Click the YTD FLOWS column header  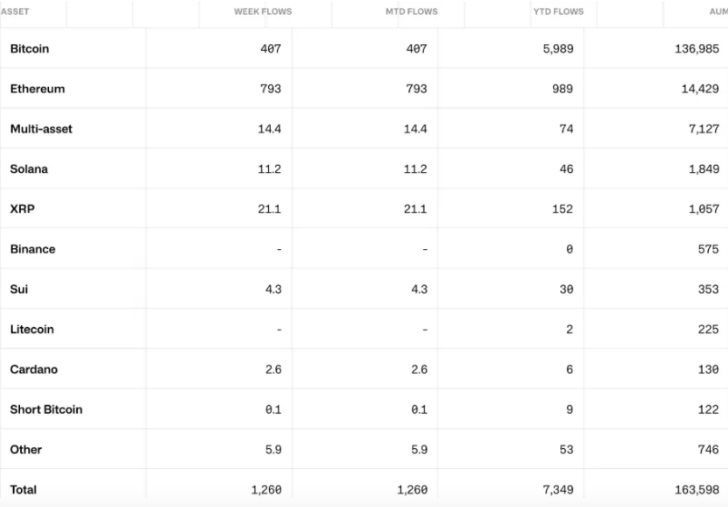pos(558,12)
